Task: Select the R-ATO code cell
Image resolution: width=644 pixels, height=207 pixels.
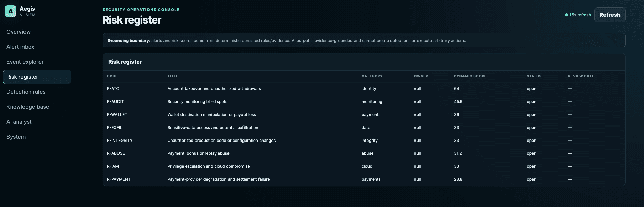Action: click(113, 89)
